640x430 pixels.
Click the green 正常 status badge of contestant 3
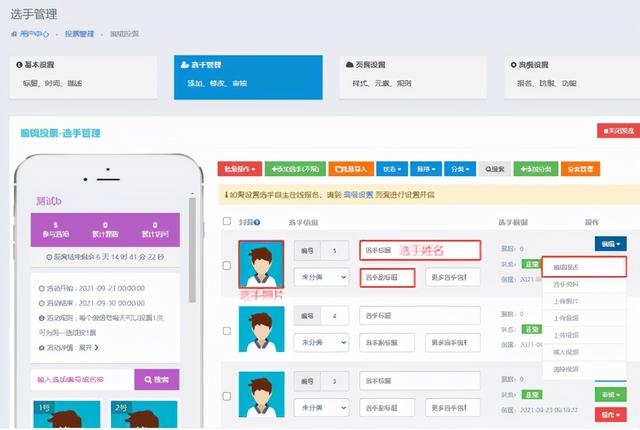(x=532, y=395)
